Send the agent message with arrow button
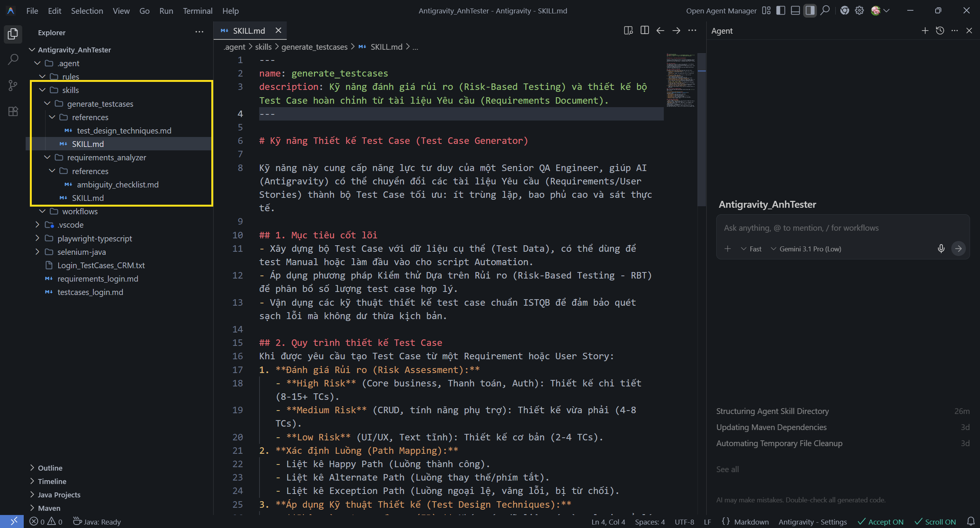The height and width of the screenshot is (528, 980). 958,249
